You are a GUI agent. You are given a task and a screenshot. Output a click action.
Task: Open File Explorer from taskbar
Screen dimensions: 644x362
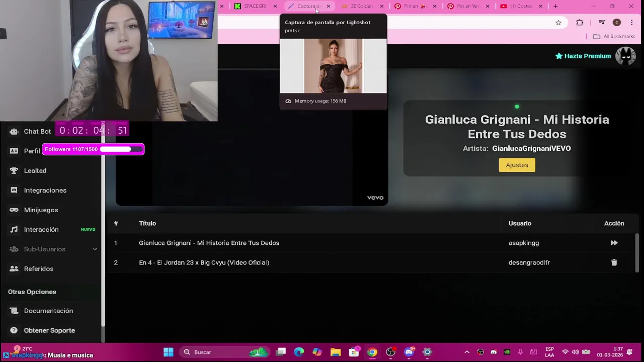336,352
